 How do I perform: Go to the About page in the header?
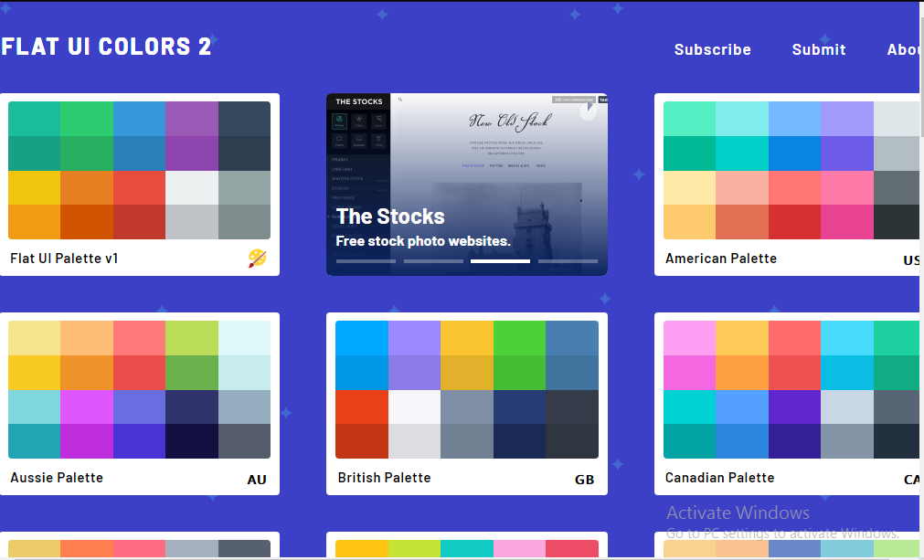pyautogui.click(x=904, y=49)
